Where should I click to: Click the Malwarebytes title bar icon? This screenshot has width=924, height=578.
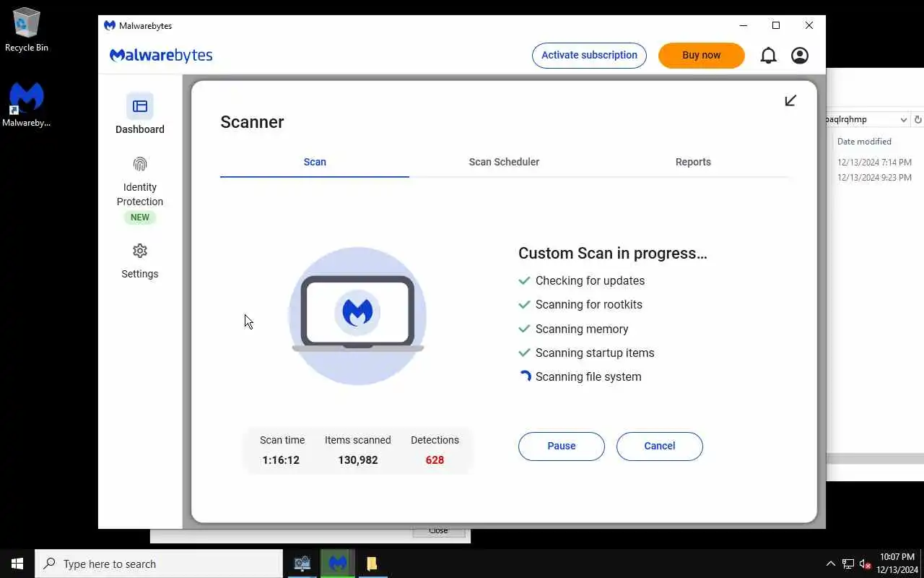point(110,25)
